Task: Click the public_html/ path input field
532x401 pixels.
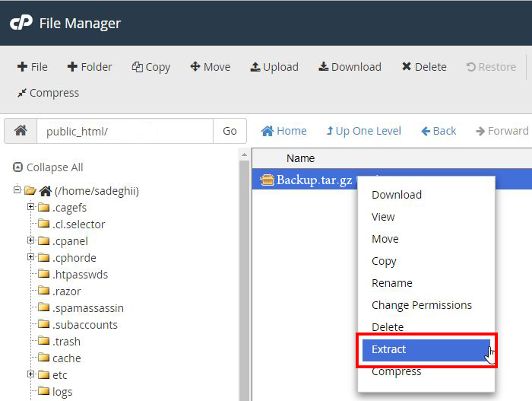Action: (x=125, y=131)
